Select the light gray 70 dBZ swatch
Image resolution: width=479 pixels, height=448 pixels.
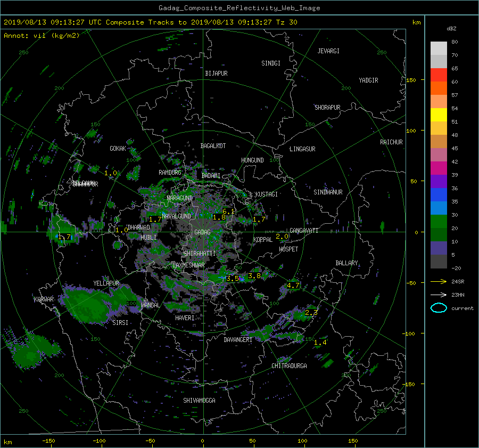[x=439, y=48]
